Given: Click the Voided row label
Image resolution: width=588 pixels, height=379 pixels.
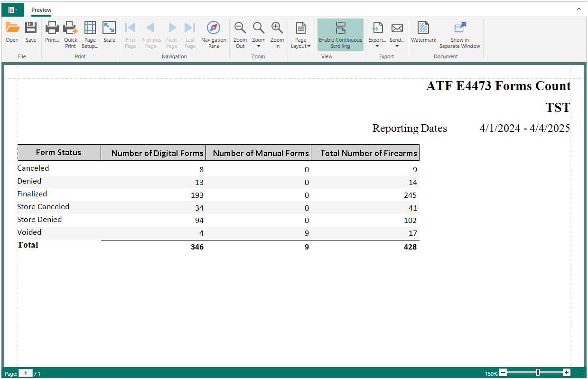Looking at the screenshot, I should click(29, 232).
